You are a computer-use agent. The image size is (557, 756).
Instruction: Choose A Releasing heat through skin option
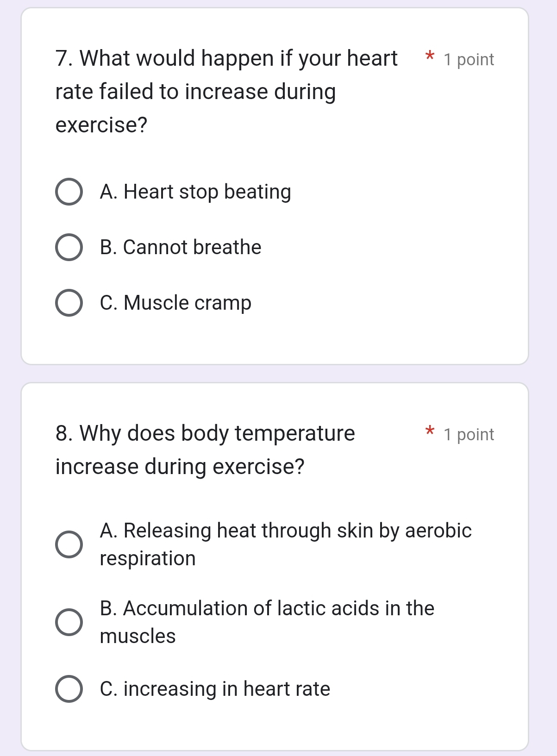pyautogui.click(x=69, y=544)
